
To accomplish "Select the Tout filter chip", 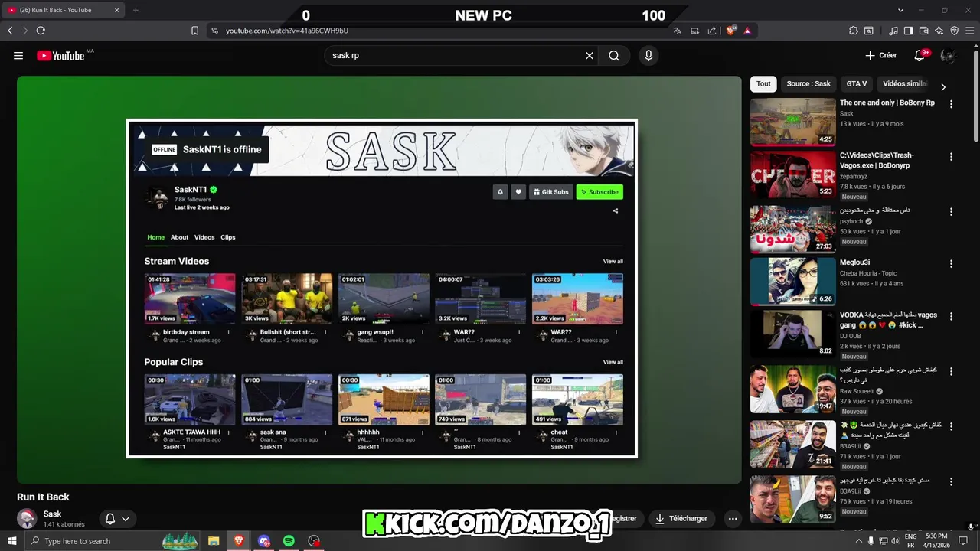I will [763, 84].
